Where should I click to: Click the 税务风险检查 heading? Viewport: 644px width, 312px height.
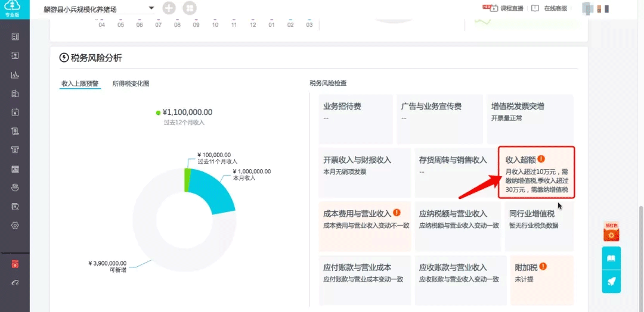point(328,83)
